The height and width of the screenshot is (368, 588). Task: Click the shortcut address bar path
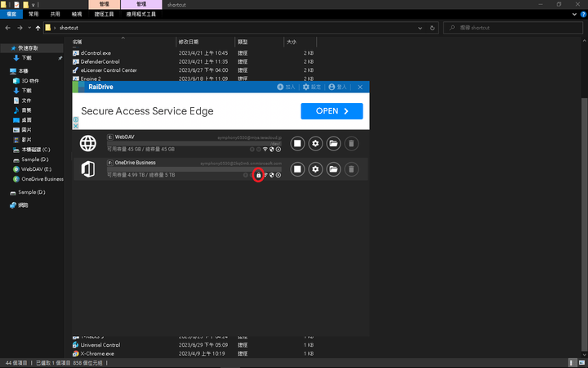pyautogui.click(x=69, y=28)
